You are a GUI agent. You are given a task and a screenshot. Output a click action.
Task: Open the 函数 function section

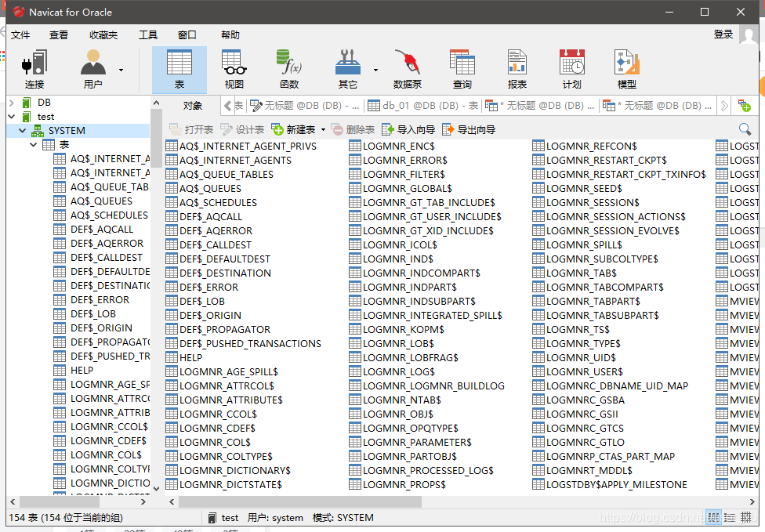tap(289, 70)
